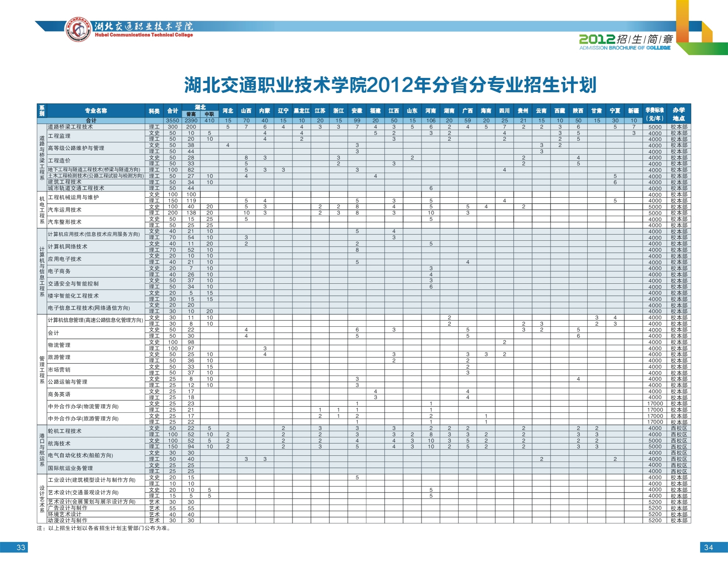
Task: Select the 新疆 column header
Action: tap(634, 111)
